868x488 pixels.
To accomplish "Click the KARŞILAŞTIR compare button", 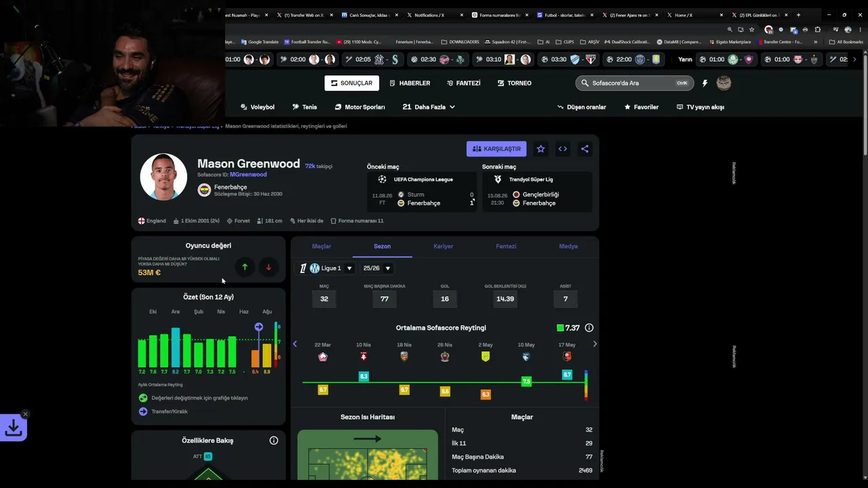I will (496, 149).
